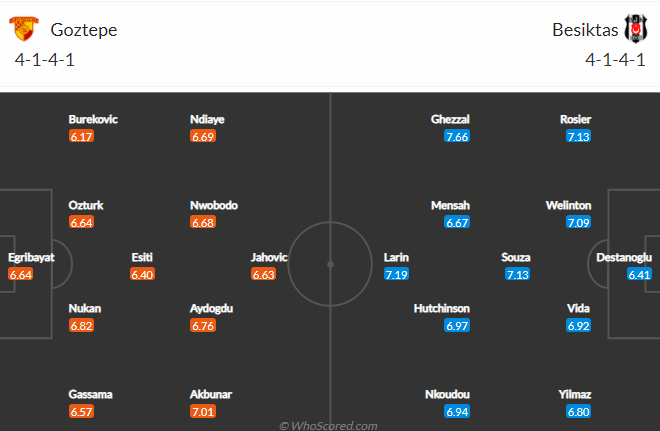Click the Goztepe club crest logo
The width and height of the screenshot is (660, 431).
(24, 29)
